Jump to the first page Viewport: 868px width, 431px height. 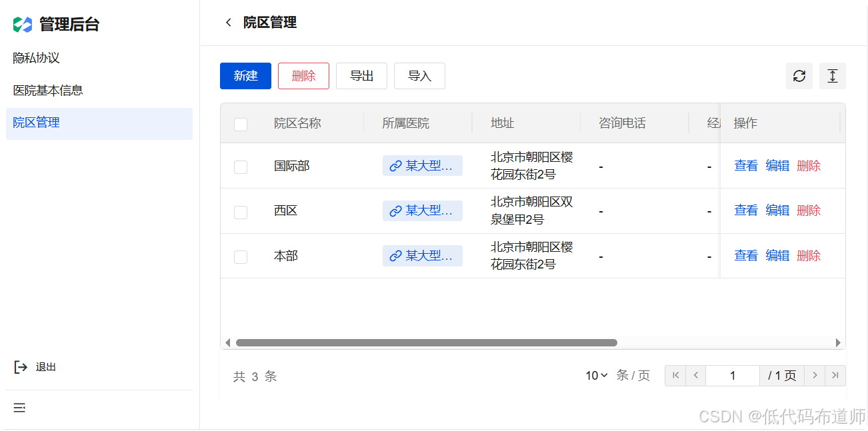675,375
